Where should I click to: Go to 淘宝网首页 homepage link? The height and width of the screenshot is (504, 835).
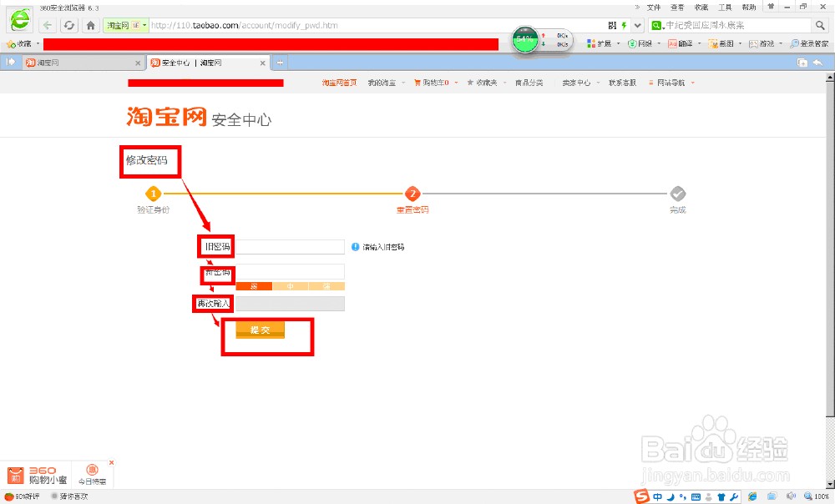[x=339, y=83]
